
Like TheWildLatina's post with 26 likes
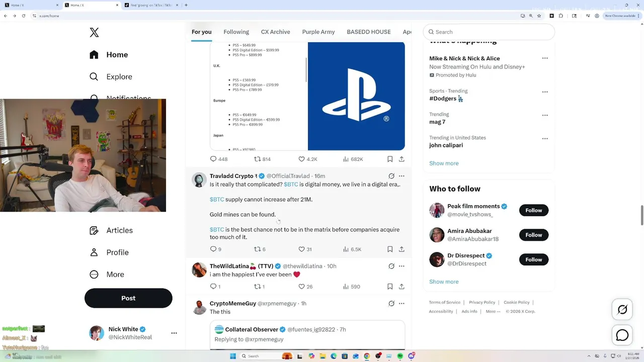pos(305,287)
